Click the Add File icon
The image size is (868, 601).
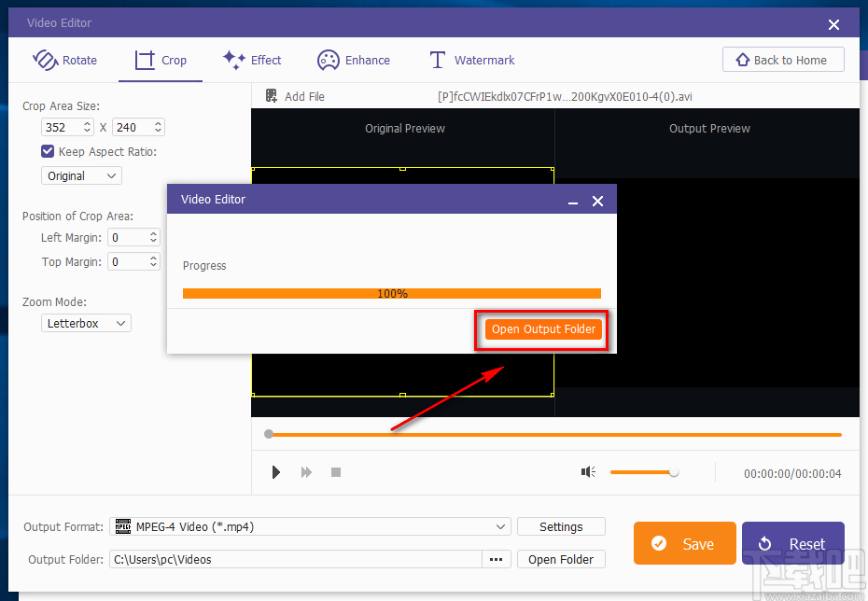[272, 96]
